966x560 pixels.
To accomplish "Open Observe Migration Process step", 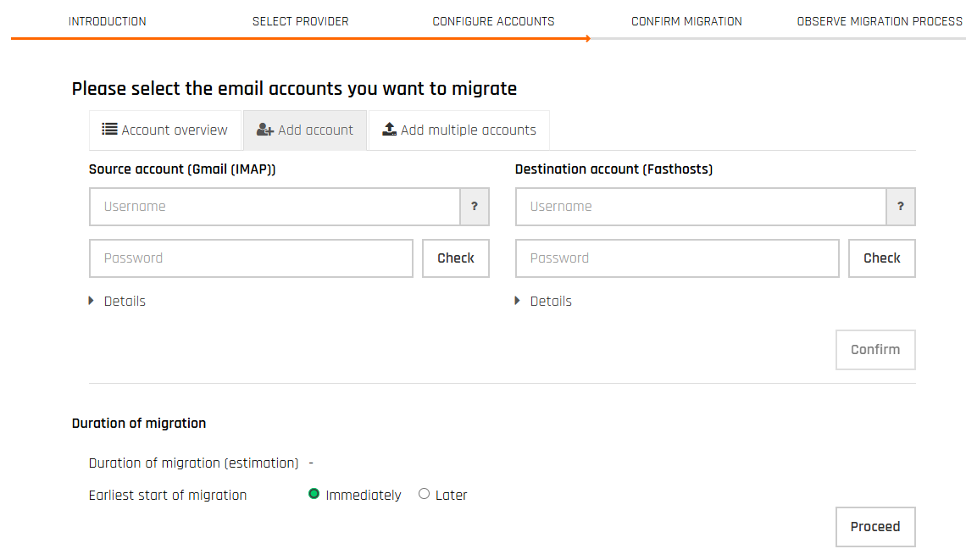I will tap(880, 21).
